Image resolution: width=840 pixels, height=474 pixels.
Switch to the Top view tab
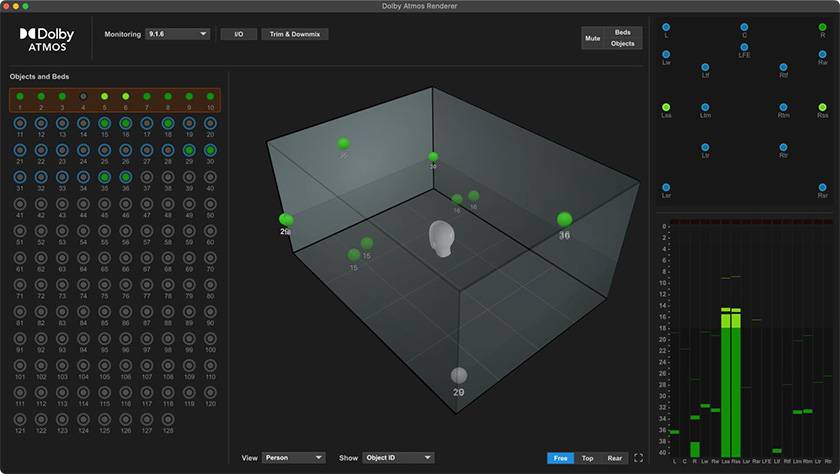click(x=587, y=458)
